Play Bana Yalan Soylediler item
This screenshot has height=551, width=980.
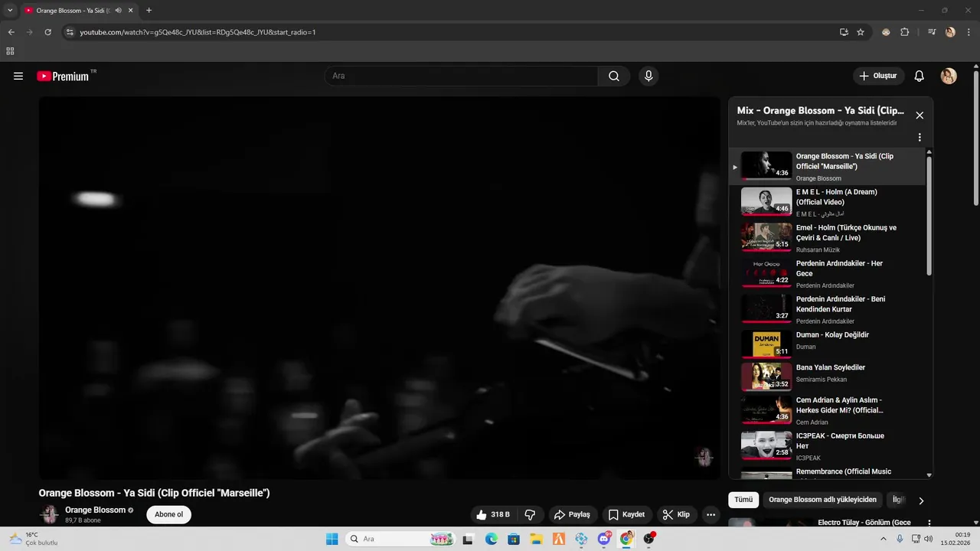[827, 377]
